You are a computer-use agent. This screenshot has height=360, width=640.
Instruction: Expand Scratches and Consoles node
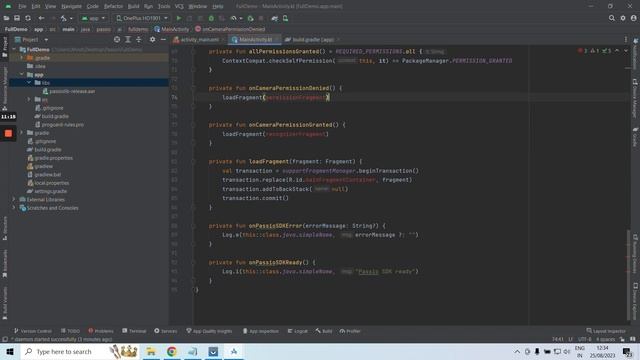tap(14, 208)
